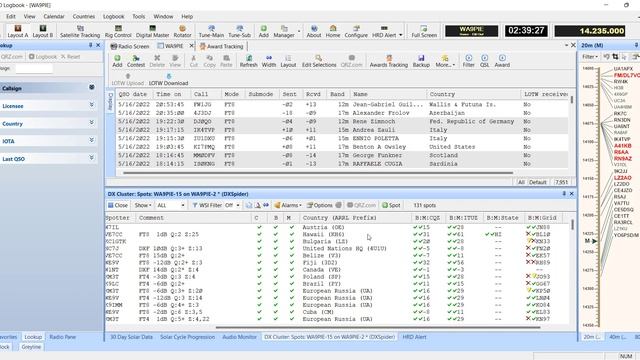This screenshot has width=640, height=360.
Task: Switch to the Award Tracking tab
Action: pos(221,46)
